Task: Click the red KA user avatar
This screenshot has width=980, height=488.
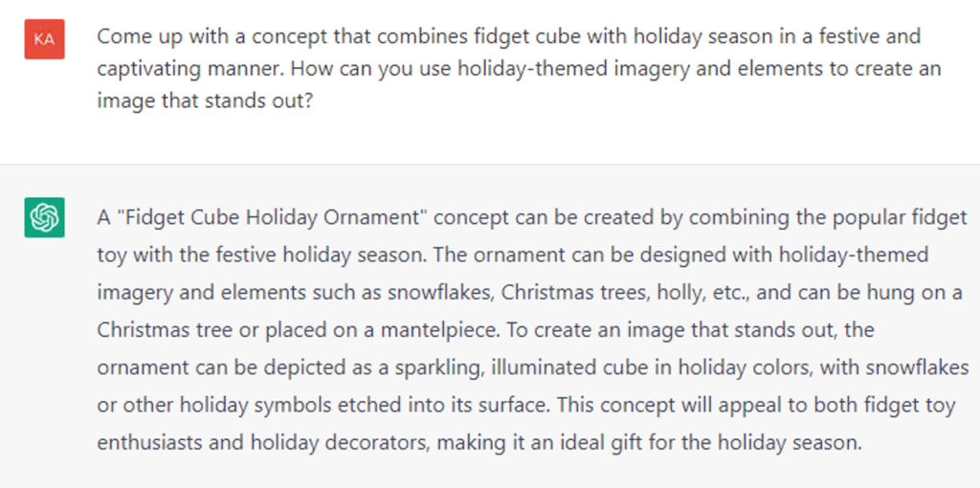Action: coord(44,39)
